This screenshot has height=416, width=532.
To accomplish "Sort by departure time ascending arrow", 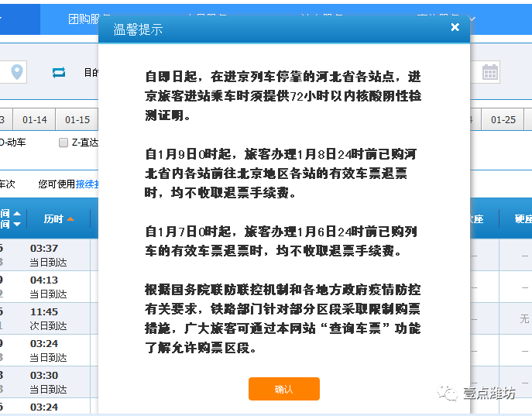I will (x=17, y=214).
